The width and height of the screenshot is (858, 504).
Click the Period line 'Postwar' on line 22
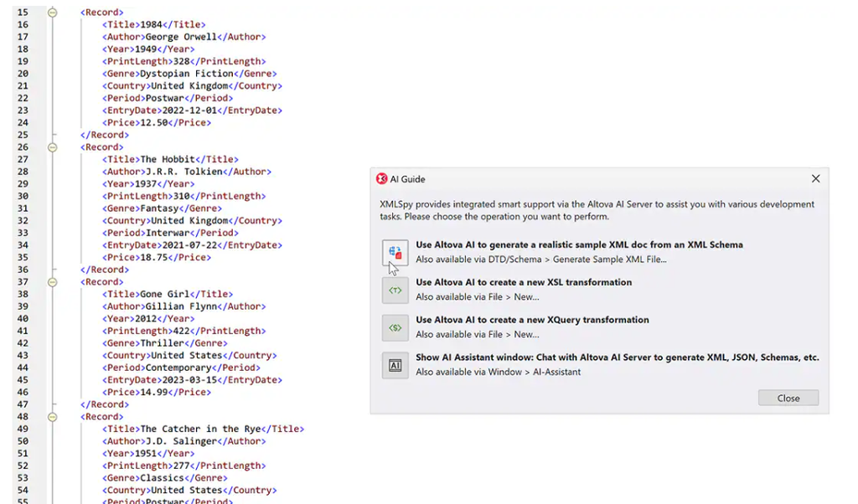coord(168,98)
